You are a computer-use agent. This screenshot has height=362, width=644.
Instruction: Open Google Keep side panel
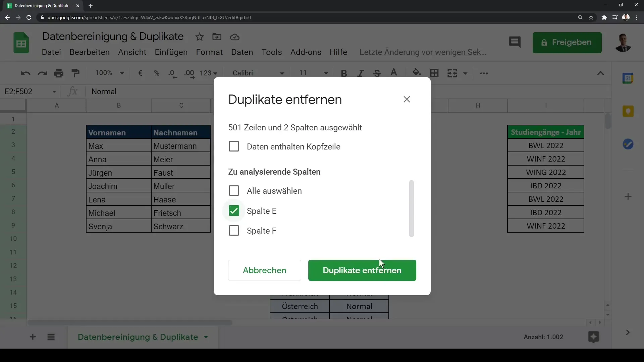628,111
